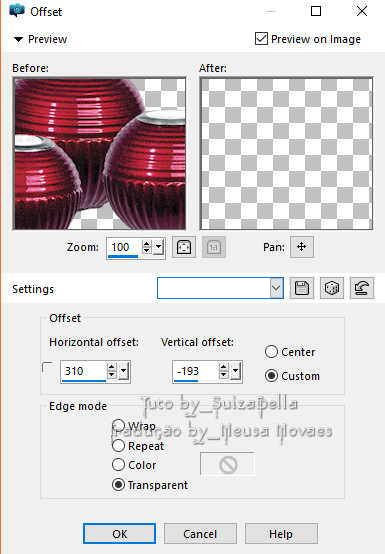
Task: Click the Offset dialog application icon
Action: coord(17,11)
